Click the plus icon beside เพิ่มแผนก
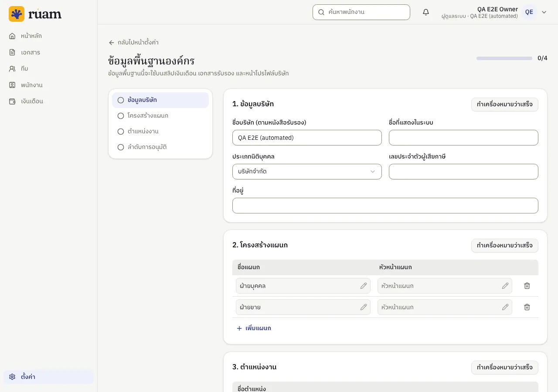The height and width of the screenshot is (392, 558). click(x=239, y=328)
